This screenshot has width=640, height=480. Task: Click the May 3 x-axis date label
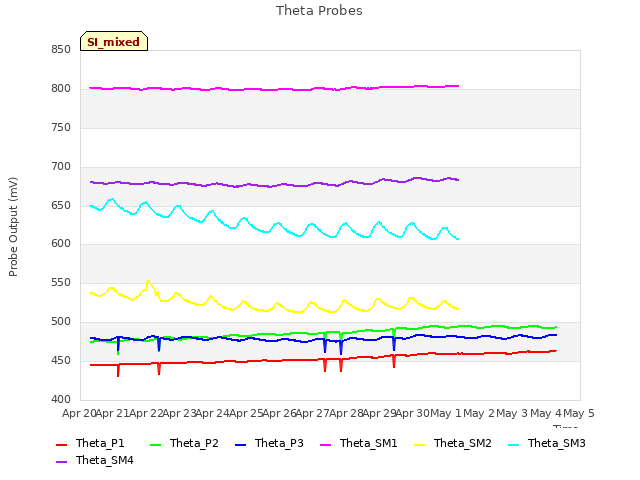click(x=513, y=413)
